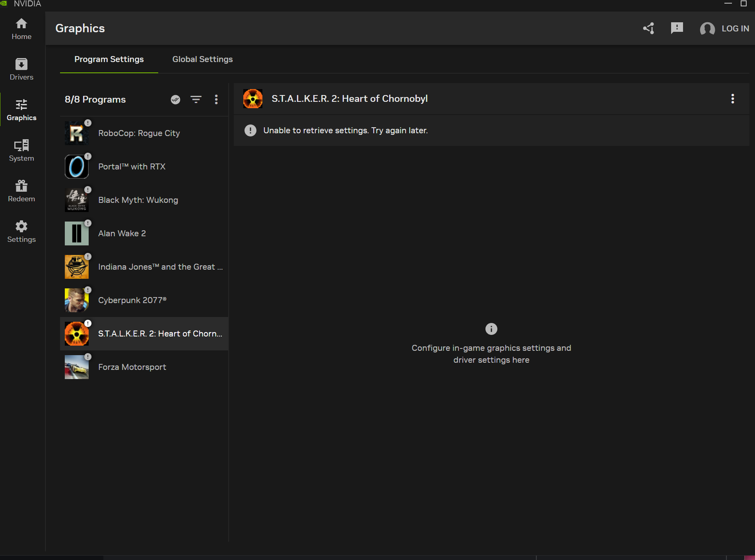The height and width of the screenshot is (560, 755).
Task: Click the user avatar icon
Action: [x=707, y=29]
